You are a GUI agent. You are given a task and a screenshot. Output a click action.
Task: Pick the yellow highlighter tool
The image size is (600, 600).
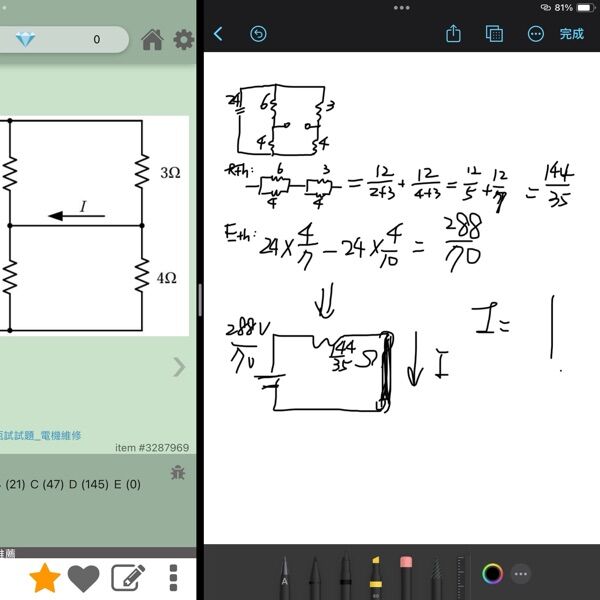[x=376, y=574]
